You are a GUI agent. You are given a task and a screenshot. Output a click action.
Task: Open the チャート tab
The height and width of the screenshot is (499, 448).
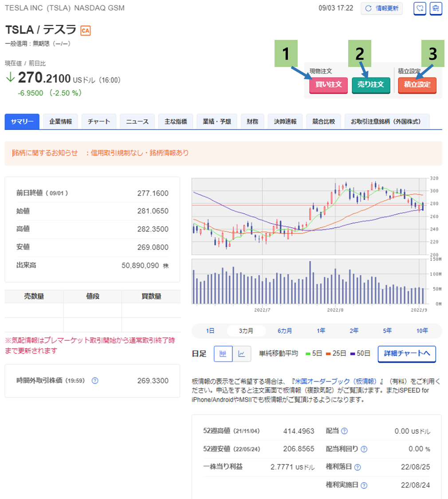click(99, 122)
